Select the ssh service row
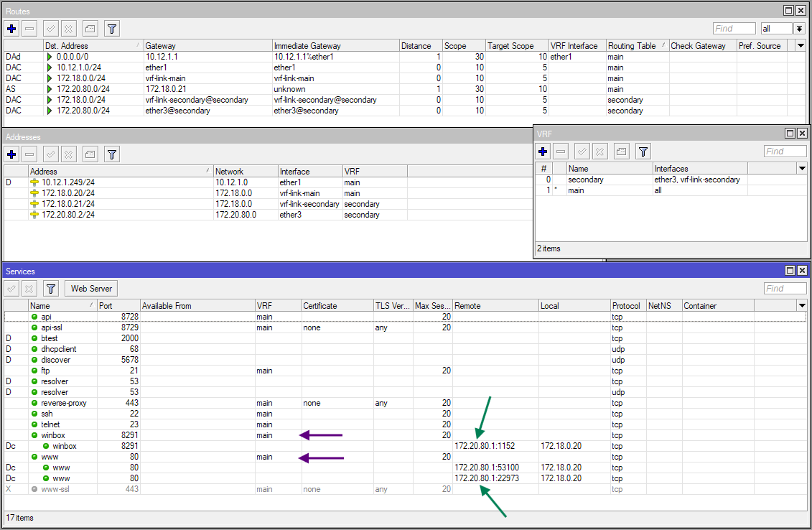The height and width of the screenshot is (530, 812). tap(405, 414)
